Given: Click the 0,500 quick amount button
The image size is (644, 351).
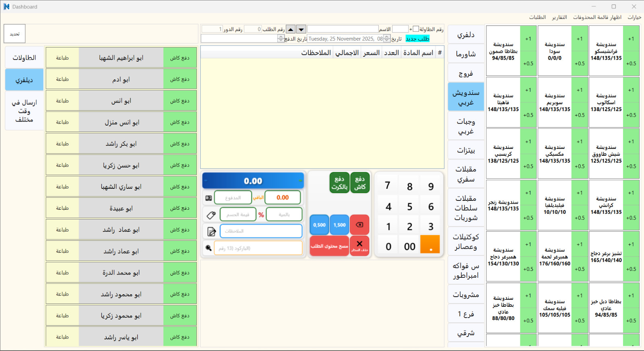Looking at the screenshot, I should (319, 225).
